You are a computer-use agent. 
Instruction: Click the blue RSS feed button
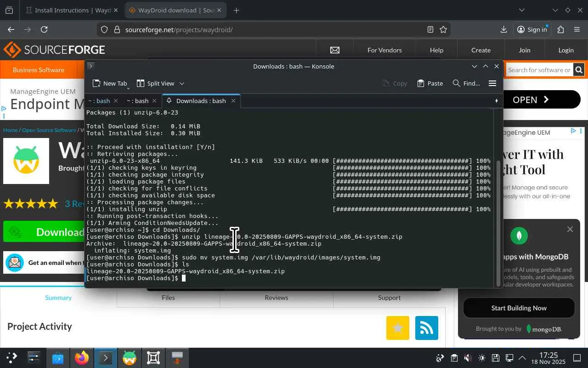pyautogui.click(x=427, y=328)
